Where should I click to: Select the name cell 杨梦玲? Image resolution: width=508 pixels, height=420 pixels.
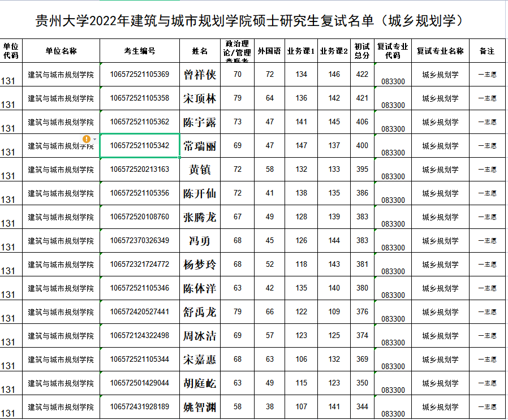click(x=200, y=265)
